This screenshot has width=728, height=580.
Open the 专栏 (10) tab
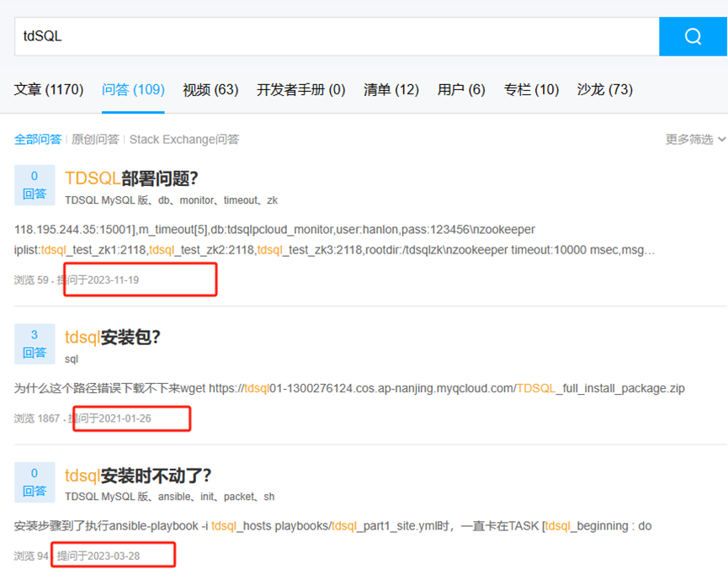pos(531,89)
